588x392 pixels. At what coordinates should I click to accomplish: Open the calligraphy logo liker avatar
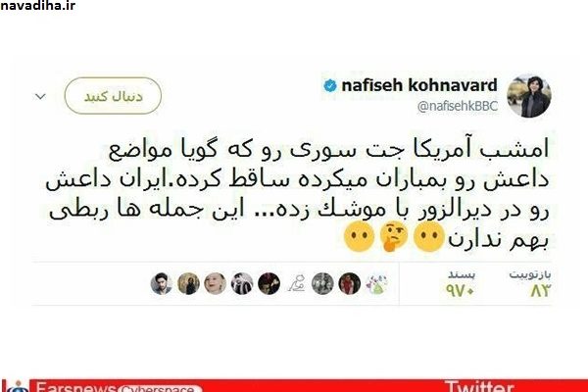(296, 283)
